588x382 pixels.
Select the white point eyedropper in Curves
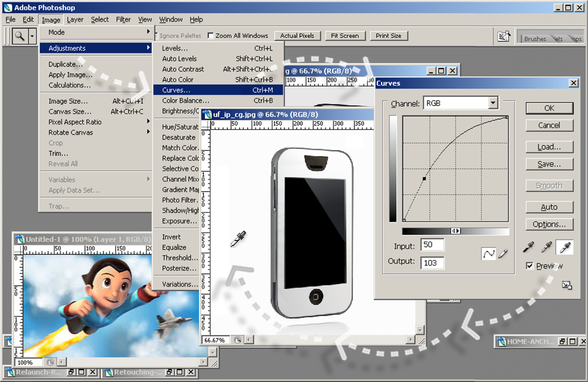tap(564, 247)
